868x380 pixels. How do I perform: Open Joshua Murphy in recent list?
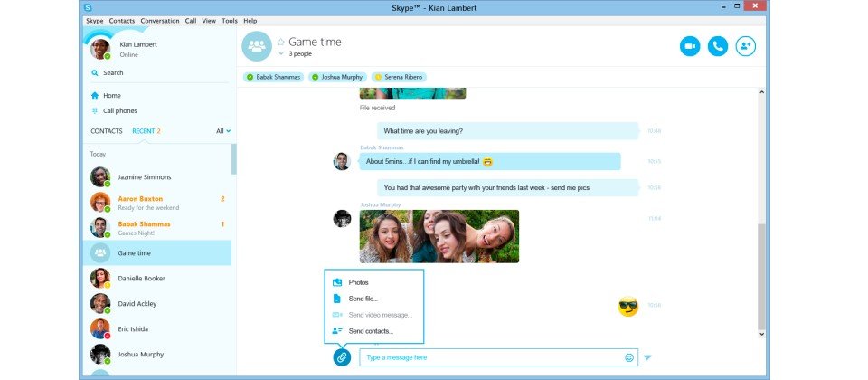(x=157, y=355)
